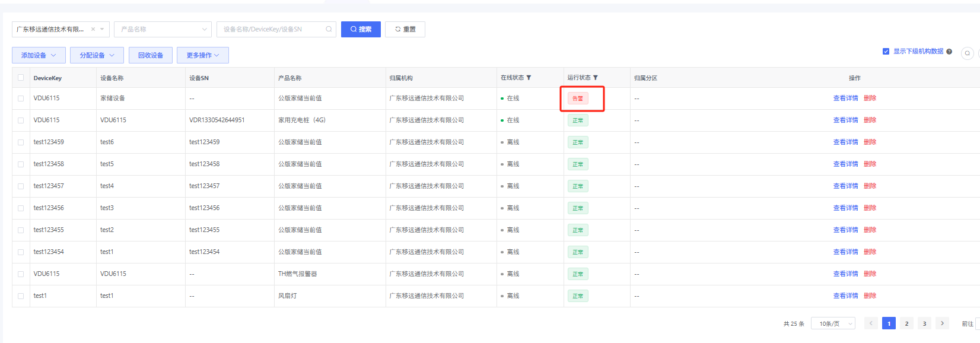Select the checkbox for the test123459 row
This screenshot has width=980, height=343.
[x=21, y=142]
